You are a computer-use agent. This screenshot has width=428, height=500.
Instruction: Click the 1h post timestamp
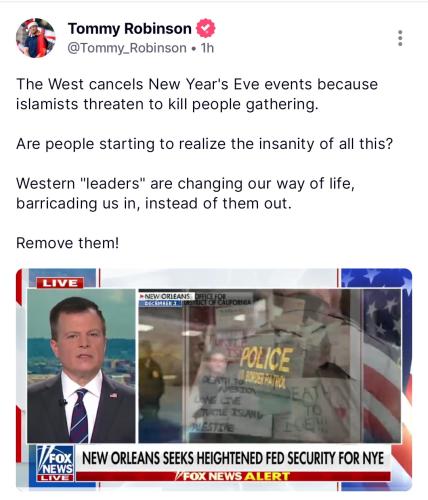[207, 48]
